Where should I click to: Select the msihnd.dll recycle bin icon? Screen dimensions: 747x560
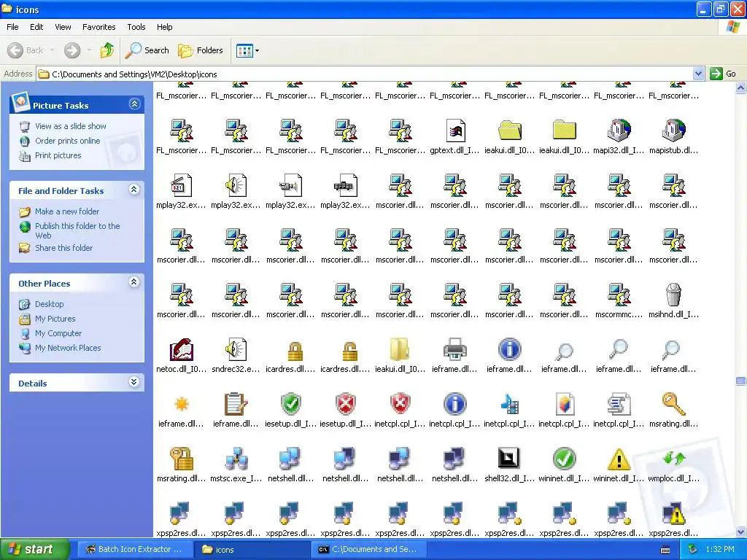[x=673, y=295]
